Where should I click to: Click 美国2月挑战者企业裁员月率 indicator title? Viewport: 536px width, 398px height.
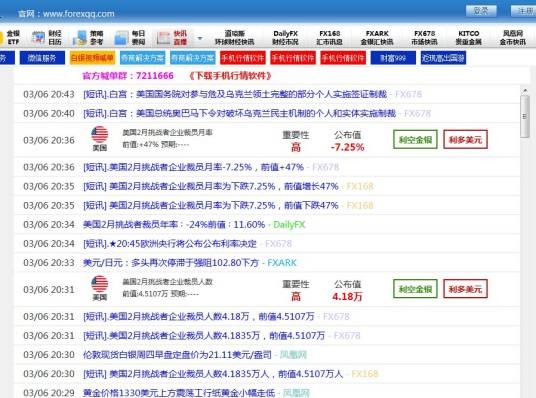(x=168, y=132)
